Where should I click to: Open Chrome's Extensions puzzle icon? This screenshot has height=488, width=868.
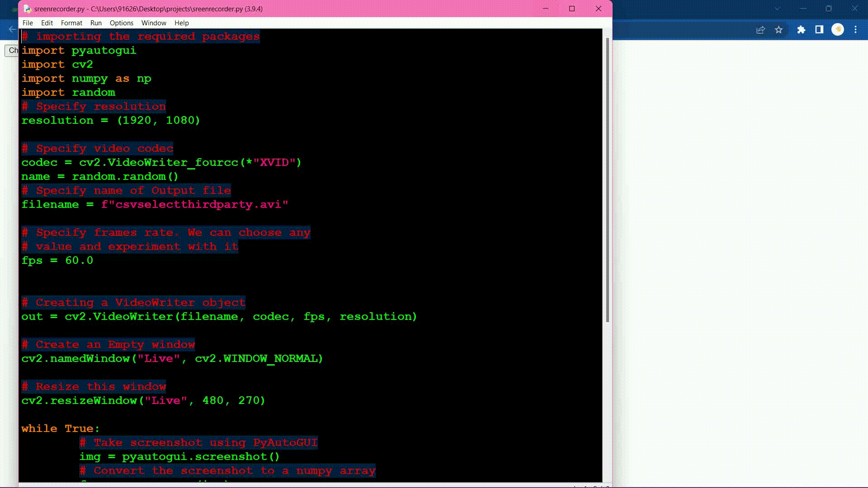tap(801, 30)
